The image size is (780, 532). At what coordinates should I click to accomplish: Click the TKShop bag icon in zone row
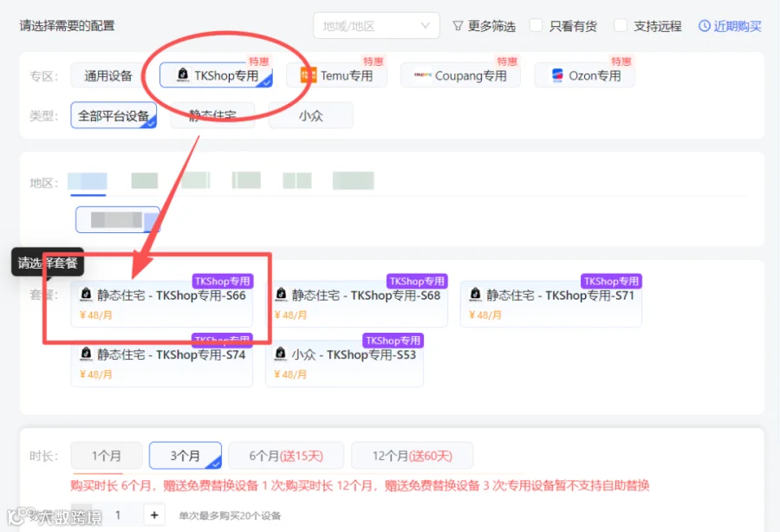tap(183, 75)
